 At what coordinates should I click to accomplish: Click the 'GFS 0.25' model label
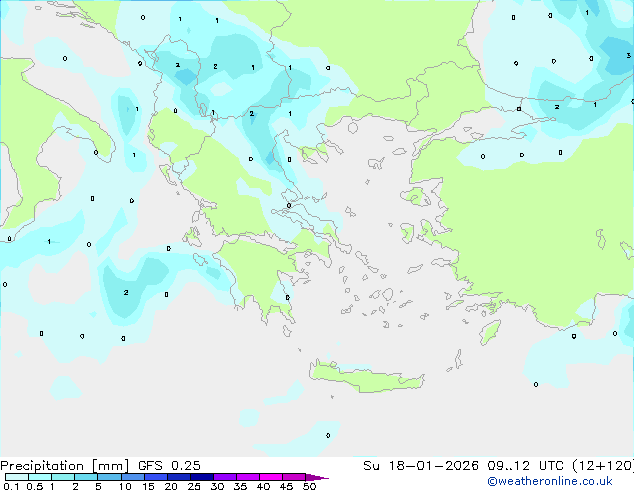click(x=169, y=466)
